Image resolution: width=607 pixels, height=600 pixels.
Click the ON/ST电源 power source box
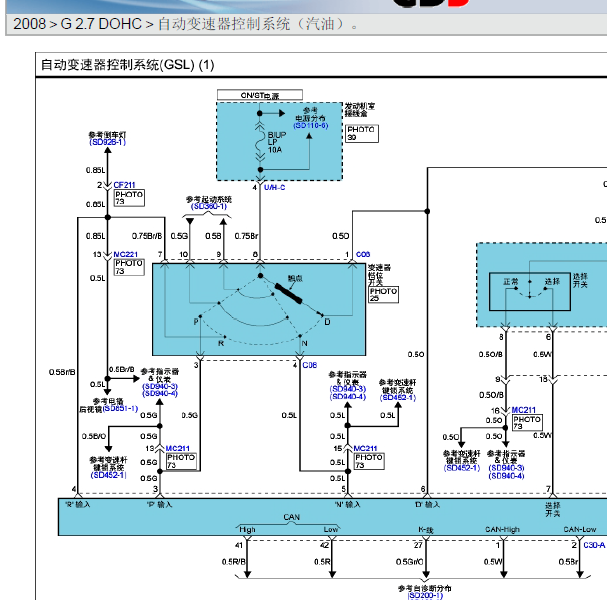(x=260, y=95)
